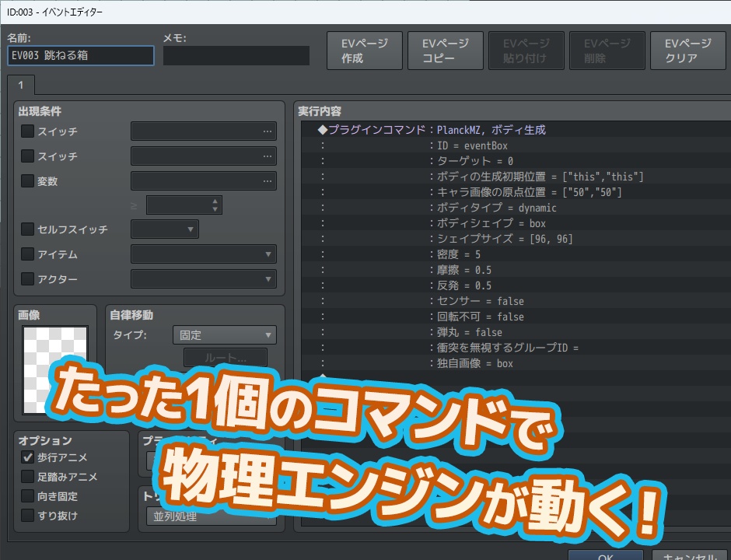Screen dimensions: 731x560
Task: Open the 自律移動 タイプ dropdown showing 固定
Action: tap(224, 334)
